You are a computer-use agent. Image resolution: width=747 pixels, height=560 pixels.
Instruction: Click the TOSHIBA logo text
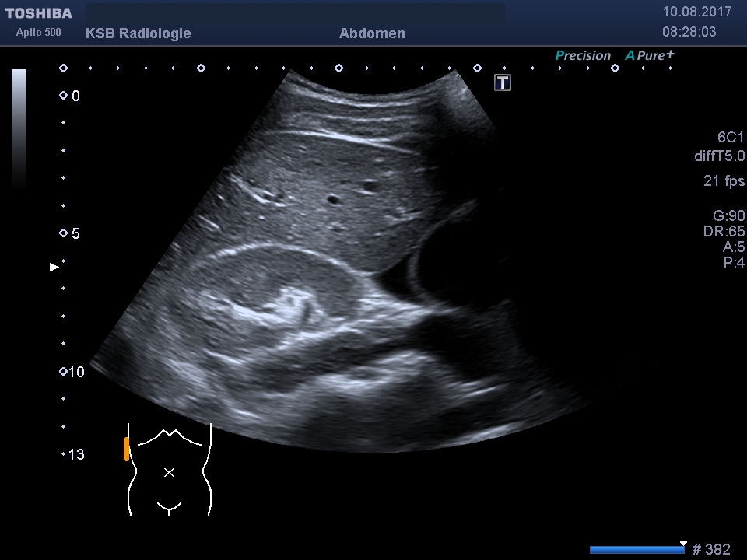[39, 13]
